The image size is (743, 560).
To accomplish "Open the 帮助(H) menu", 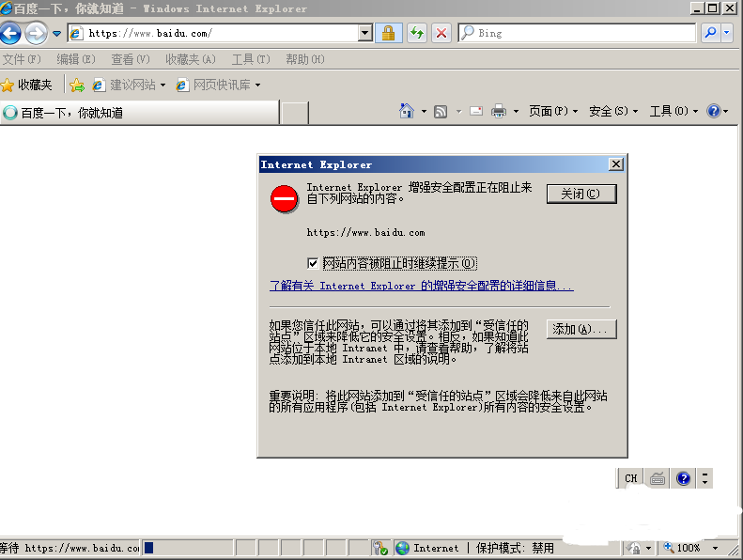I will click(305, 59).
